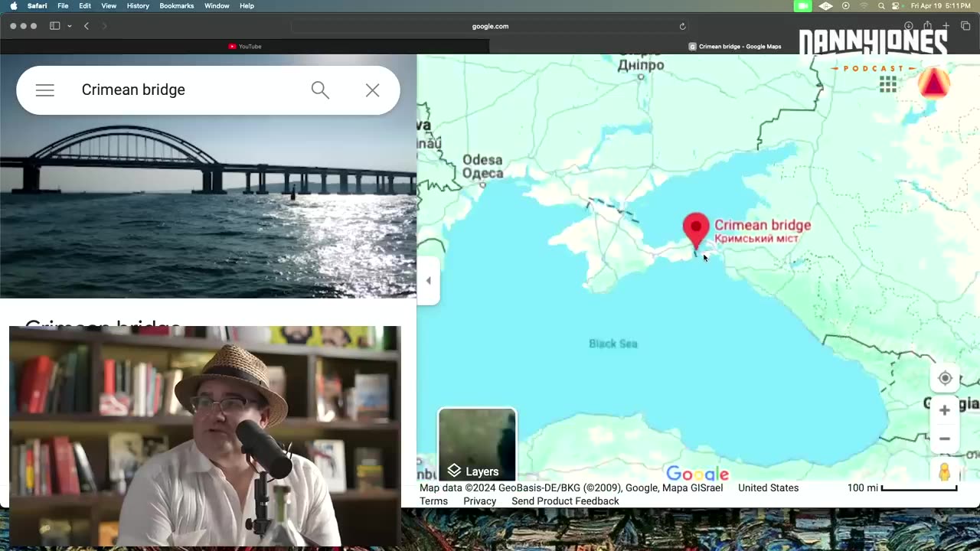The width and height of the screenshot is (980, 551).
Task: Open the Help menu
Action: tap(247, 5)
